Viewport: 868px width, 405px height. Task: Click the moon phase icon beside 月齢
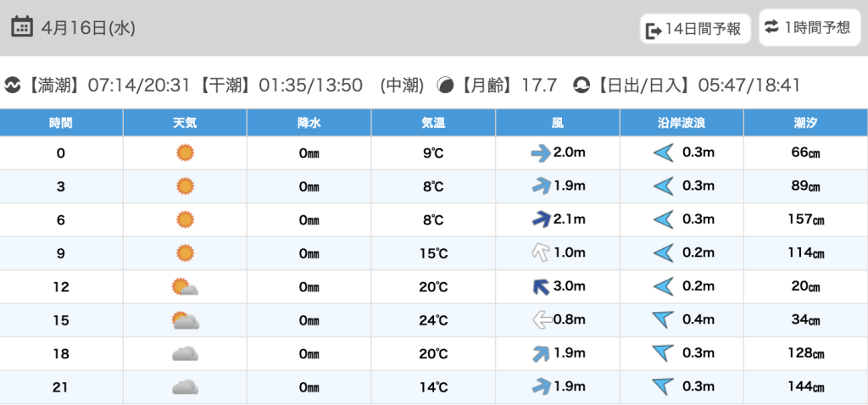(445, 85)
